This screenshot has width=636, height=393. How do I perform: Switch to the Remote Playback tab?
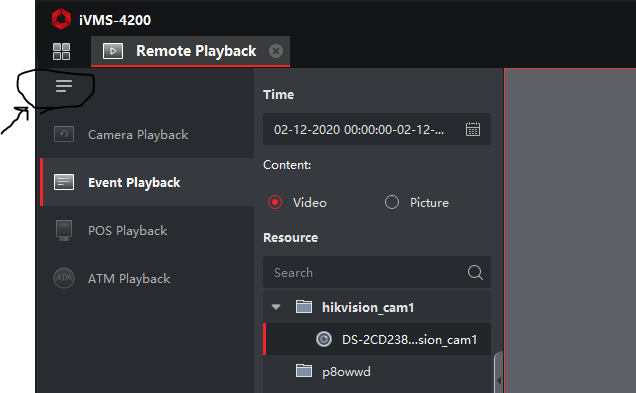coord(190,51)
